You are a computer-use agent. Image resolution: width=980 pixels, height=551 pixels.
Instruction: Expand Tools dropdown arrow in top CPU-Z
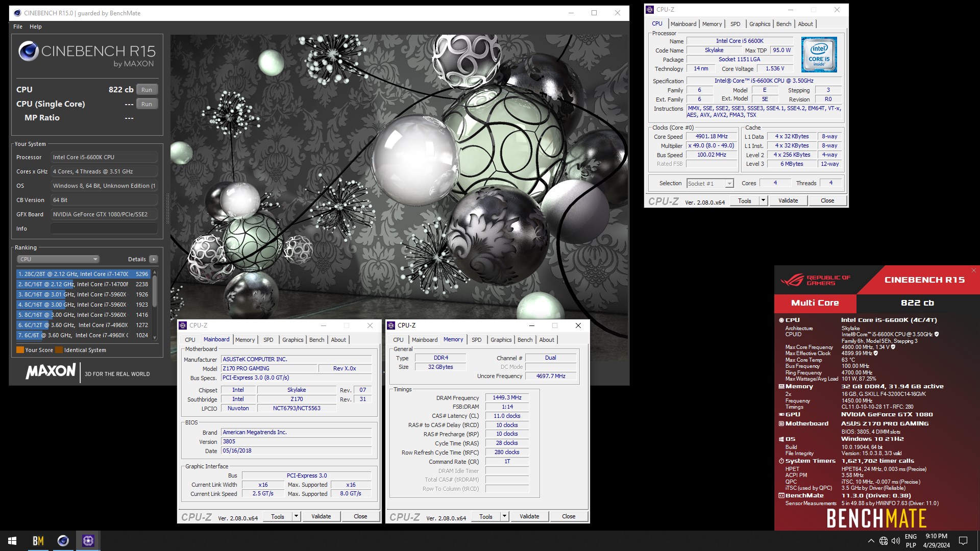(764, 201)
